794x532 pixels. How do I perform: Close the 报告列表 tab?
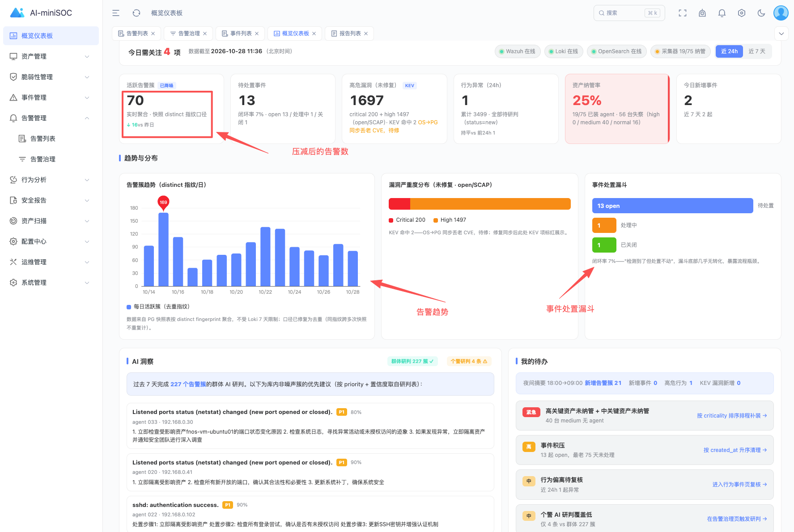pyautogui.click(x=366, y=34)
